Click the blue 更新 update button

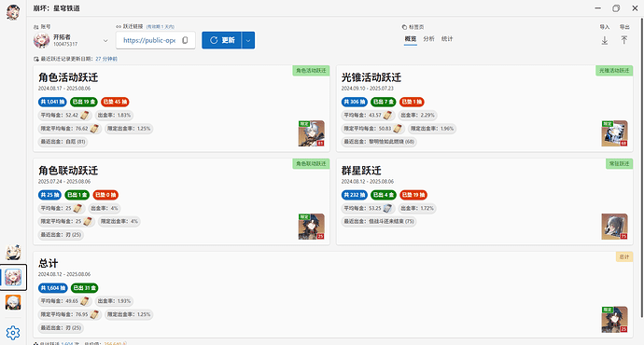pos(222,40)
